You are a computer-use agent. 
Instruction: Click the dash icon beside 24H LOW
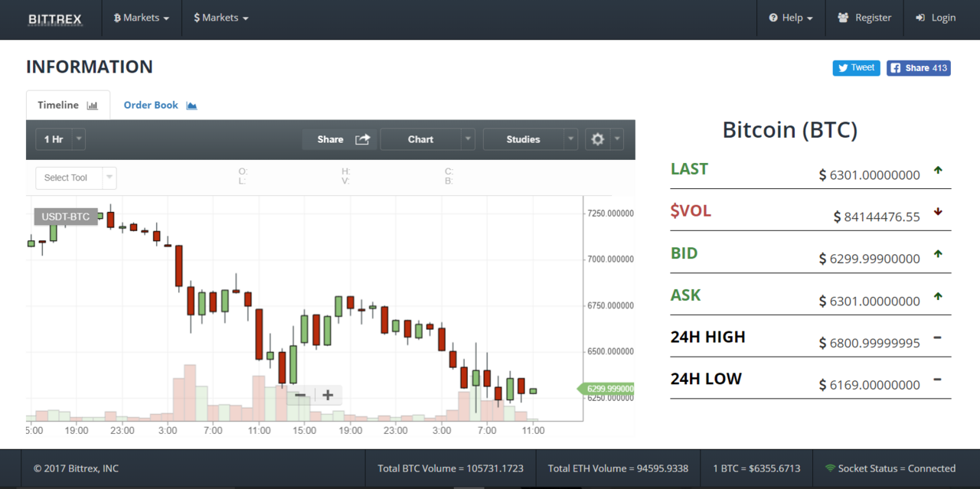click(938, 380)
